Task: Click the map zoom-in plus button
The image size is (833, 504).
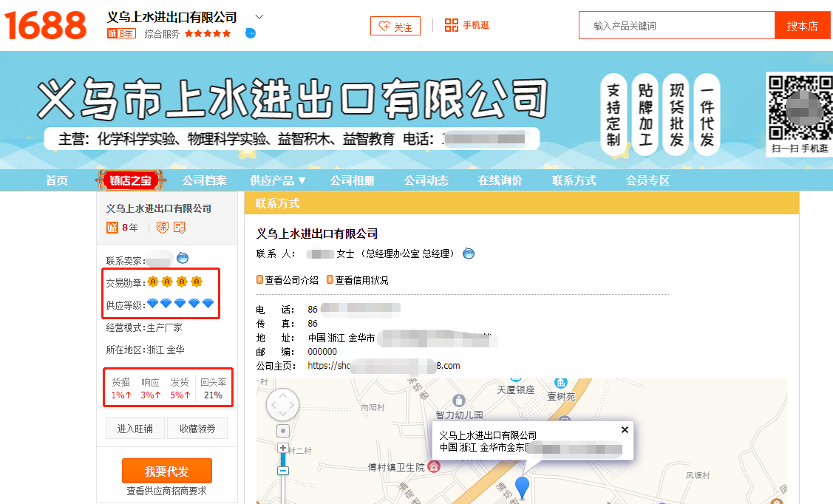Action: coord(283,448)
